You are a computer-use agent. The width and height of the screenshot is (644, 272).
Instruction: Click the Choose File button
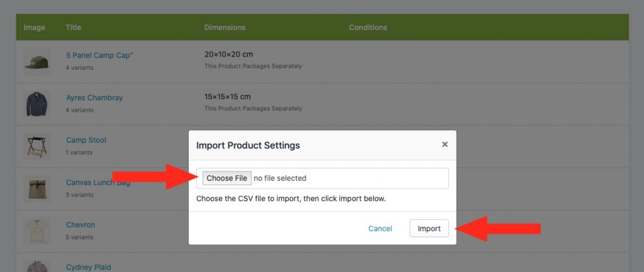226,178
